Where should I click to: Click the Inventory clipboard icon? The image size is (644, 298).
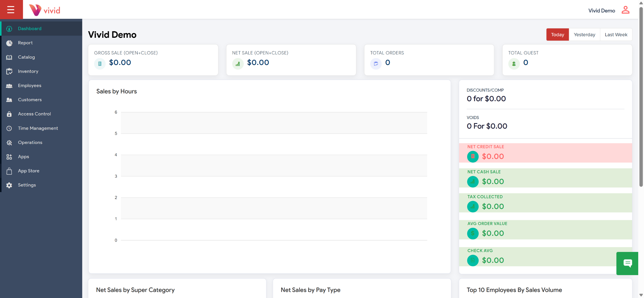tap(9, 71)
